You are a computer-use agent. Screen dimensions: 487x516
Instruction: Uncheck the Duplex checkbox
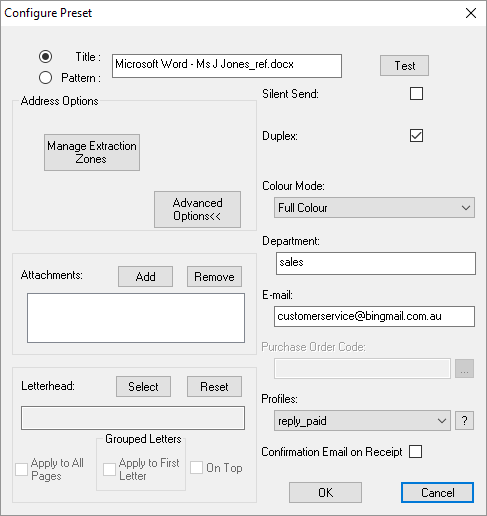[x=416, y=136]
